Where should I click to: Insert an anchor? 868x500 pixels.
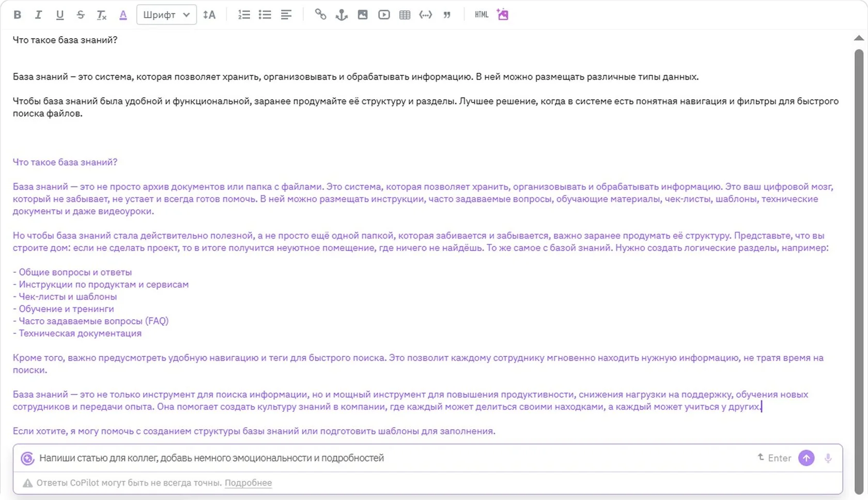(342, 15)
